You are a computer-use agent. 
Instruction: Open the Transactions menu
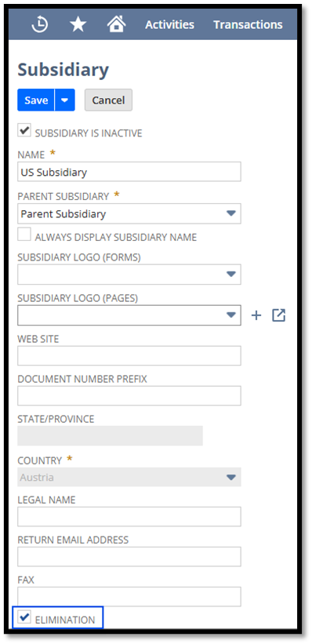point(248,24)
